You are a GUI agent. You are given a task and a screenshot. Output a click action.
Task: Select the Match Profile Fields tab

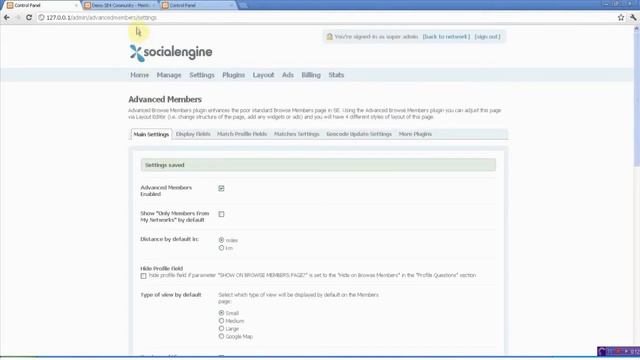[242, 134]
